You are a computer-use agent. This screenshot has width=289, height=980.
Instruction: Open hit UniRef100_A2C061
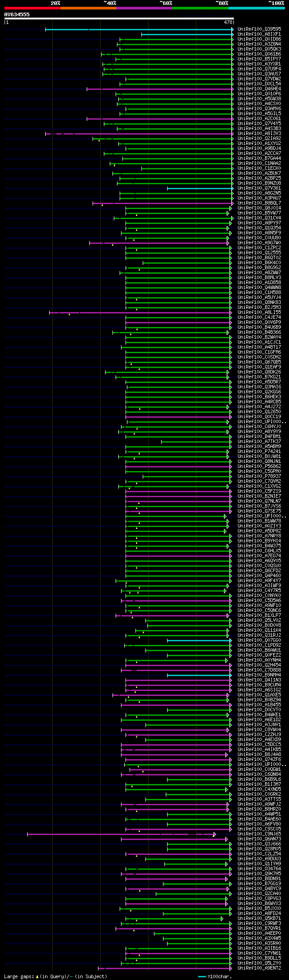[259, 118]
